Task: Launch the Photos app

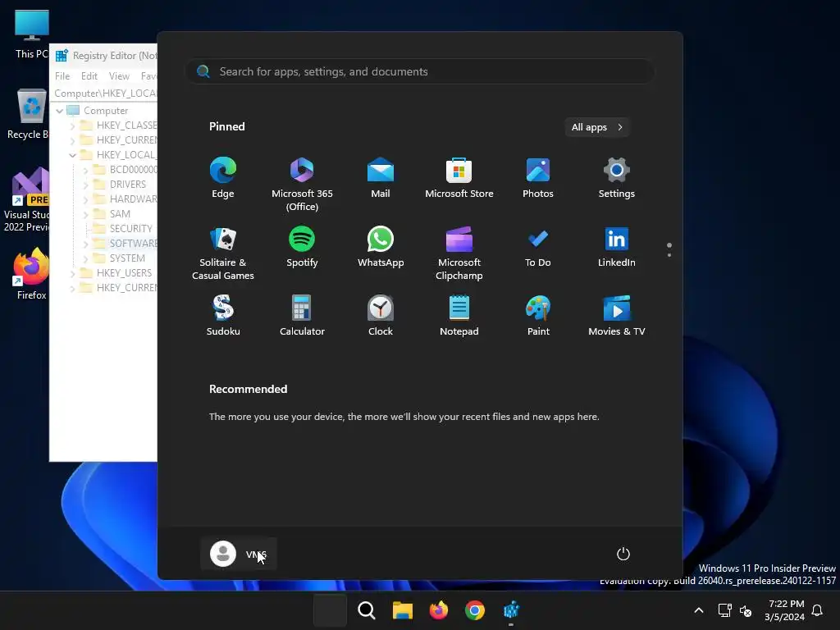Action: tap(538, 178)
